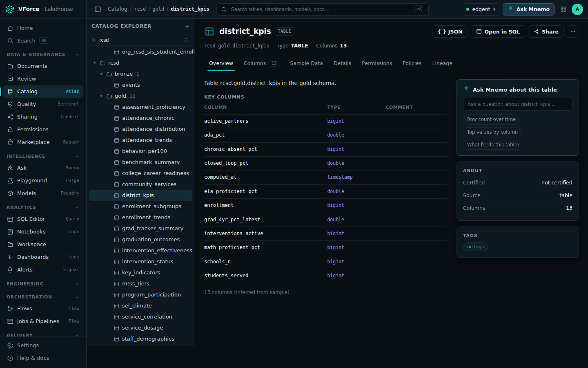Switch to Sample Data tab
588x368 pixels.
pos(306,63)
